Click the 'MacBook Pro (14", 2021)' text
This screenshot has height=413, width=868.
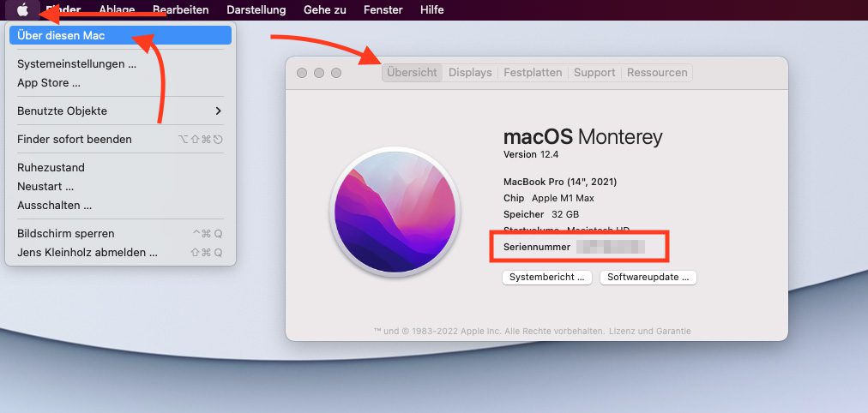[560, 182]
